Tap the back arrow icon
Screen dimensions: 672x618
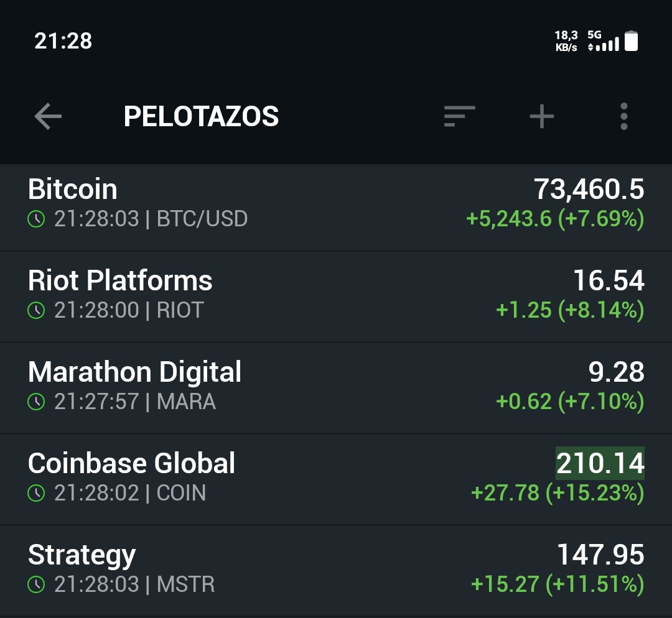point(48,116)
